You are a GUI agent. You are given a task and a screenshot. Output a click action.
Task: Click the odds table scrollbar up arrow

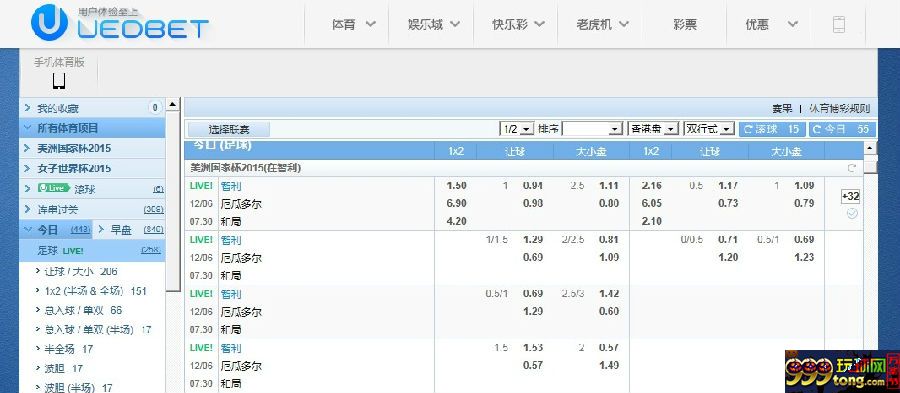(x=870, y=149)
